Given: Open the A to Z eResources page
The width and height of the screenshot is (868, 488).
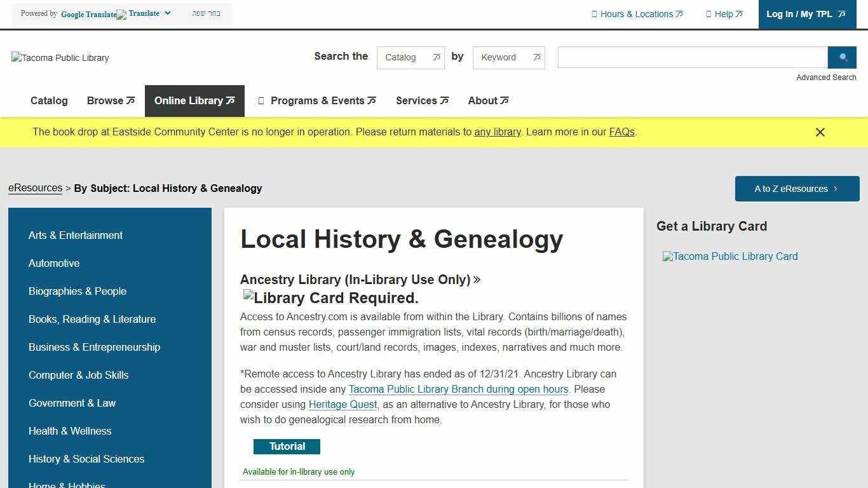Looking at the screenshot, I should (x=796, y=189).
